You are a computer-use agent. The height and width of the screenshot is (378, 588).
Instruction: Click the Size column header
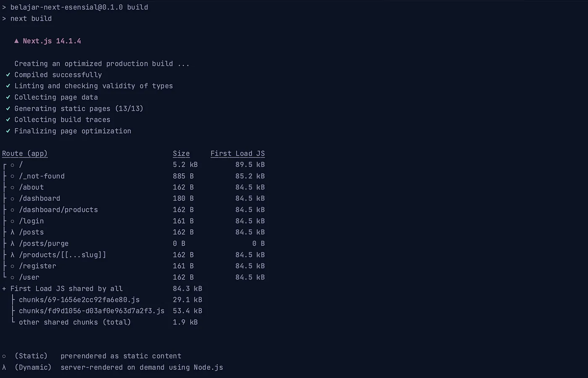tap(181, 154)
